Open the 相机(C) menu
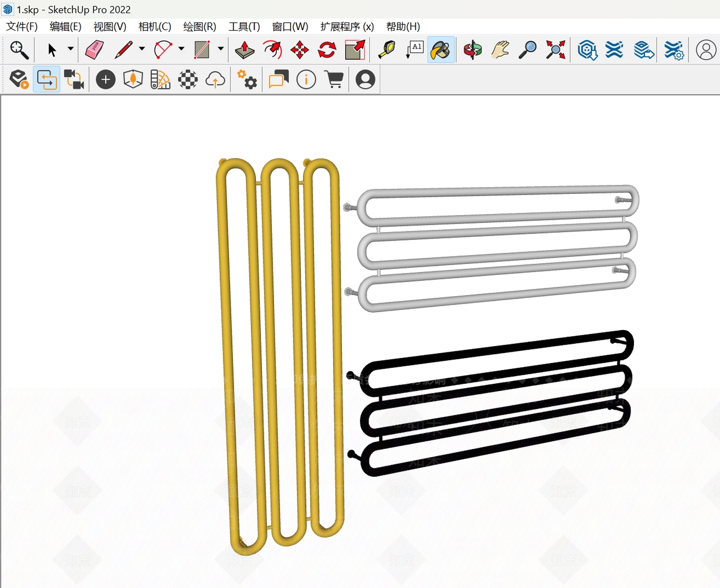This screenshot has height=588, width=720. (155, 27)
